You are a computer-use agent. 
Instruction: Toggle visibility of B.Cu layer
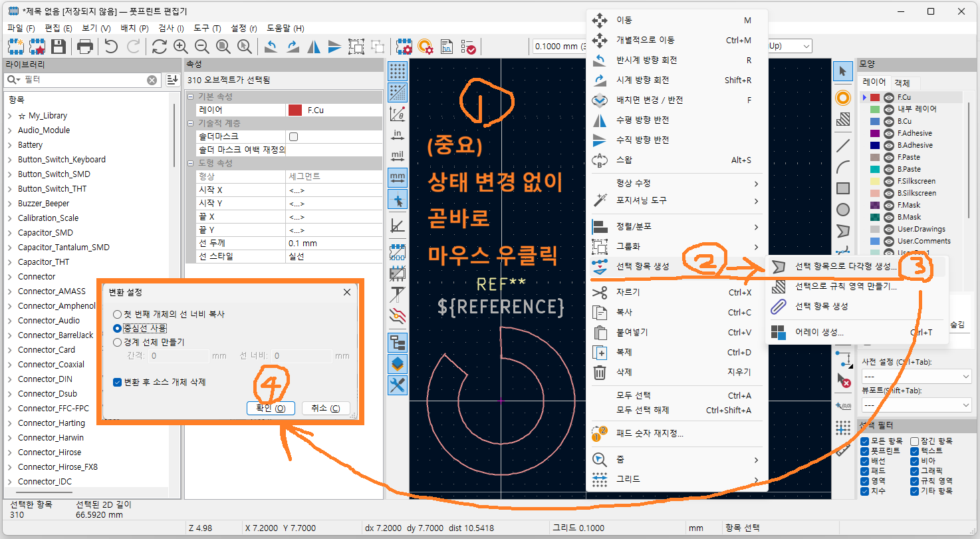(889, 121)
